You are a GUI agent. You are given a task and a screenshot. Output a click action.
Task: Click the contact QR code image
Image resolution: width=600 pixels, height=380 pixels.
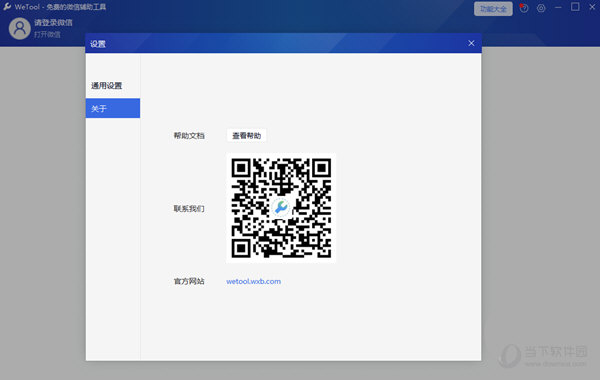281,208
